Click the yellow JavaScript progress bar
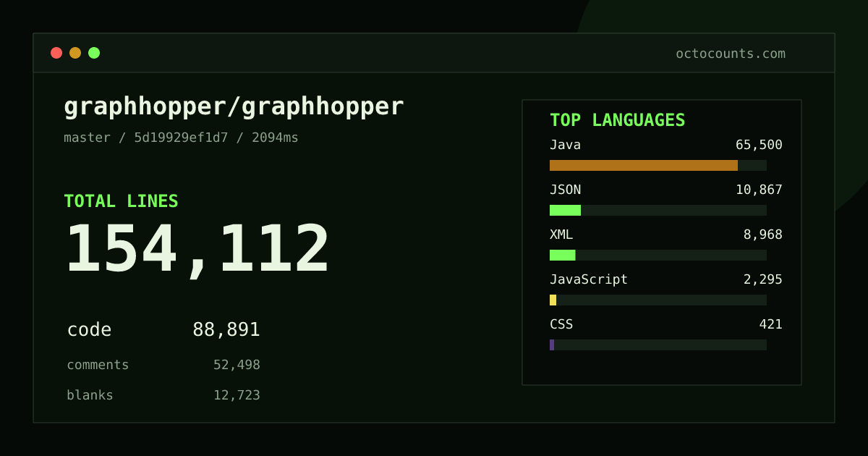 (x=553, y=300)
